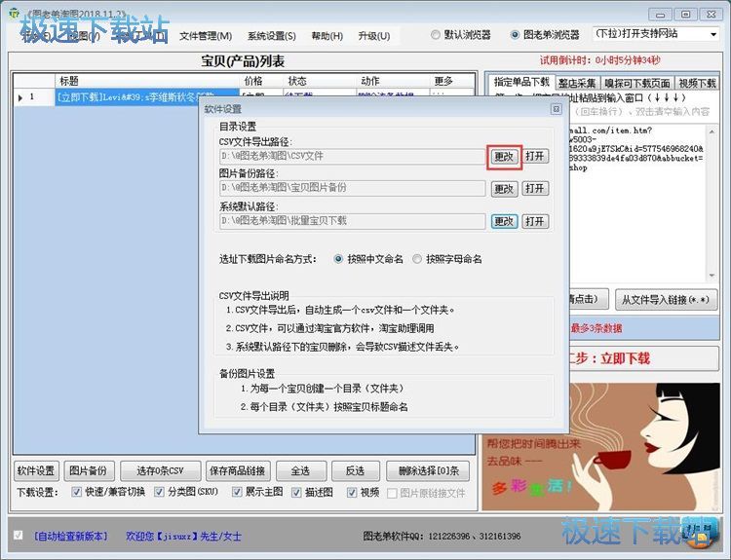Open 文件管理(M) menu
This screenshot has width=731, height=560.
click(206, 36)
